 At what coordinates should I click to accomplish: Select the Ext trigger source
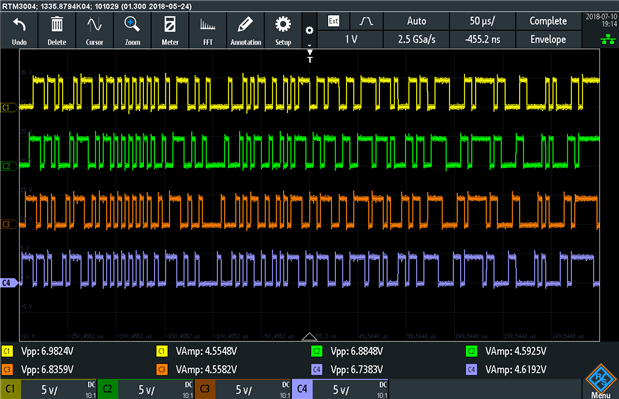(334, 21)
